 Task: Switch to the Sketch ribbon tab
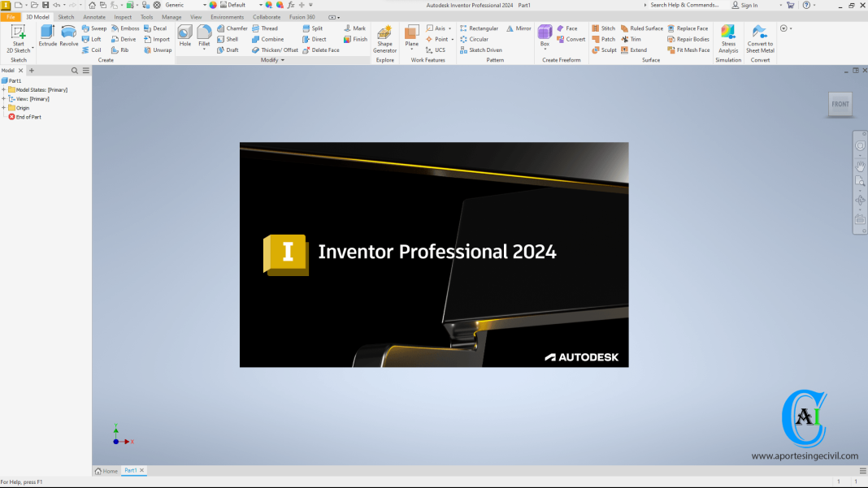point(66,16)
